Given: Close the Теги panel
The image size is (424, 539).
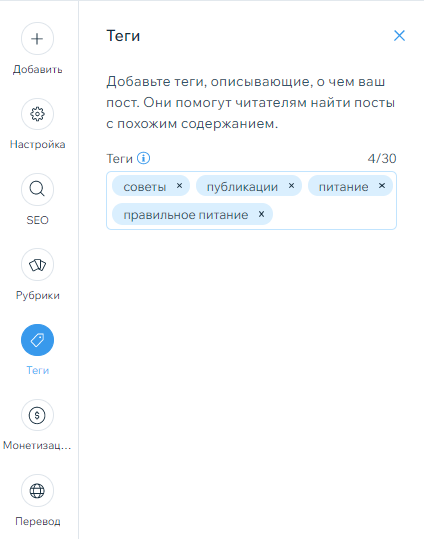Looking at the screenshot, I should (x=399, y=35).
